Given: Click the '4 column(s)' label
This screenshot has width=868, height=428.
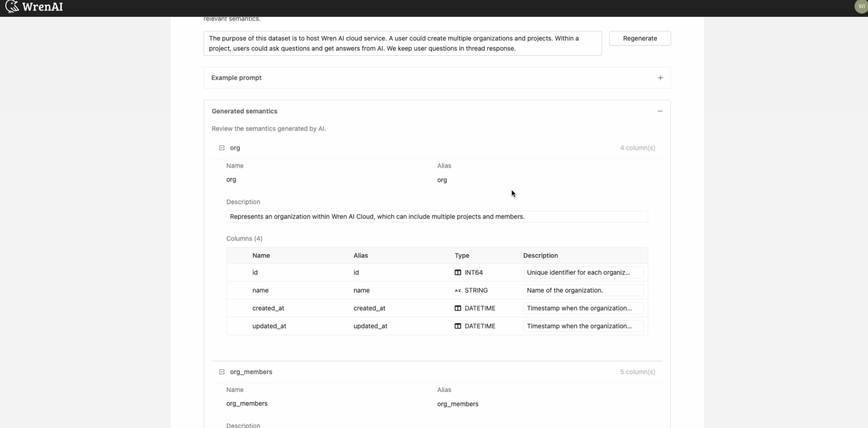Looking at the screenshot, I should coord(637,148).
